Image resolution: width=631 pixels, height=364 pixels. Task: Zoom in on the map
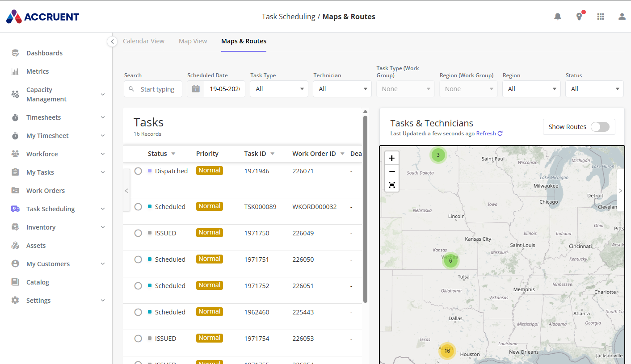coord(392,158)
